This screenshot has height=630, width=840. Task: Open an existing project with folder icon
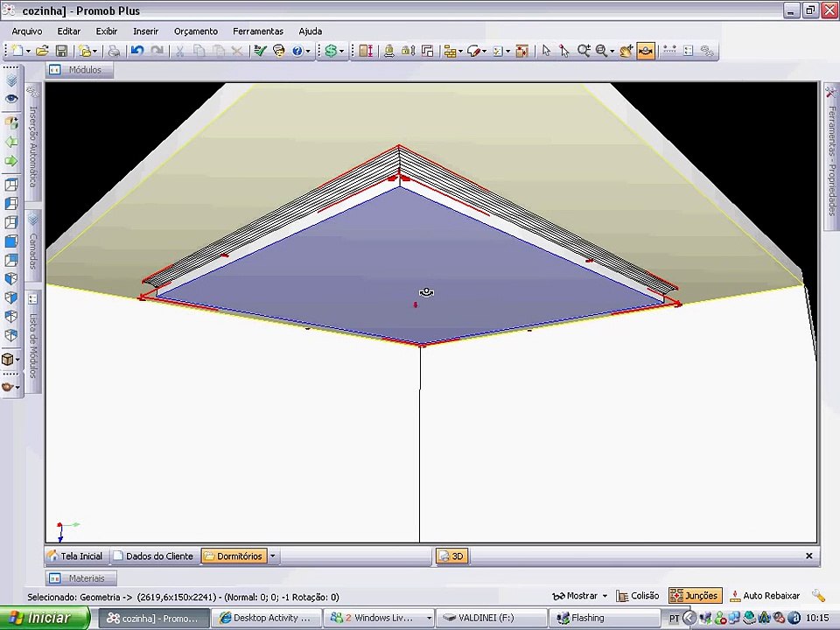pyautogui.click(x=42, y=51)
